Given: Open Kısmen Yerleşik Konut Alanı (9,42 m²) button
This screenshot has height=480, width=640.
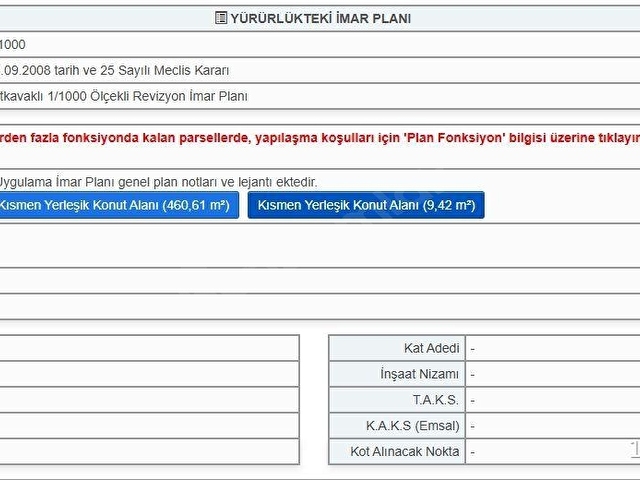Looking at the screenshot, I should [366, 205].
